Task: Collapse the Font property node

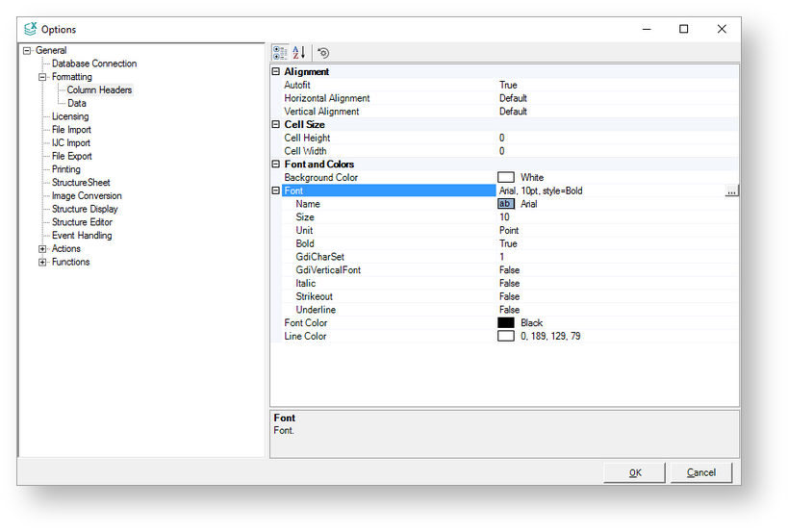Action: tap(276, 191)
